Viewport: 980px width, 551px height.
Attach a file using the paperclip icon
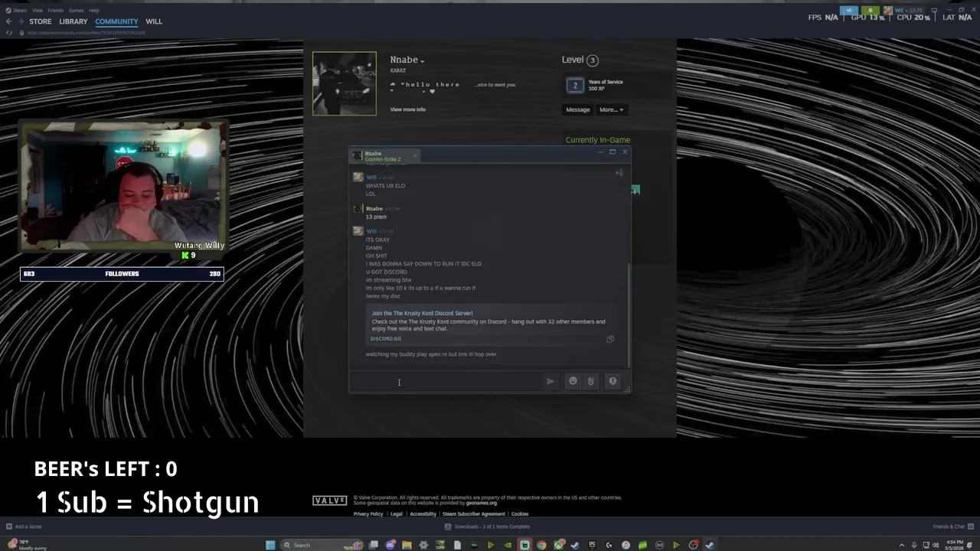pyautogui.click(x=590, y=381)
